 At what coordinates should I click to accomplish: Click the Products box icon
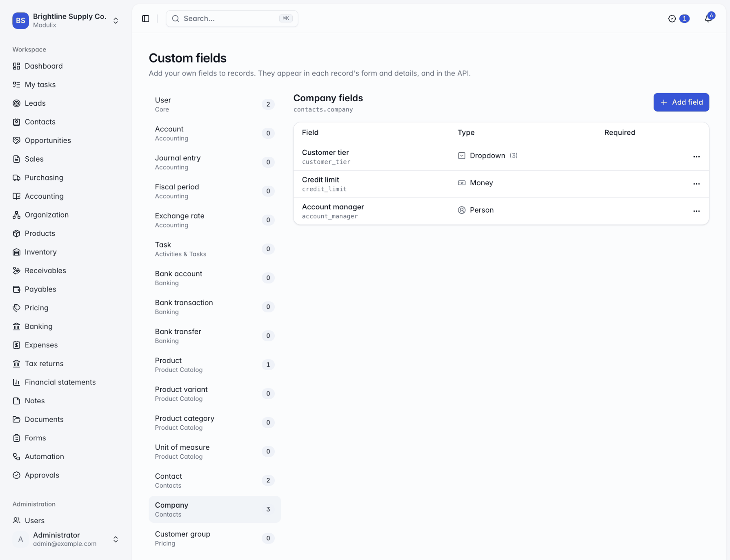tap(16, 233)
